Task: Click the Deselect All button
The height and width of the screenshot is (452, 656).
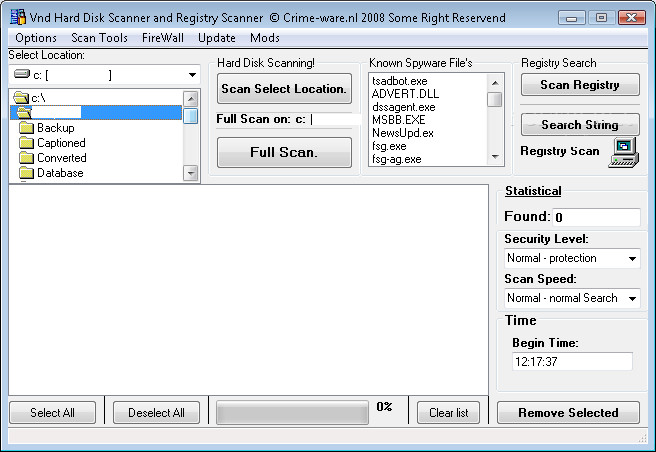Action: click(x=156, y=413)
